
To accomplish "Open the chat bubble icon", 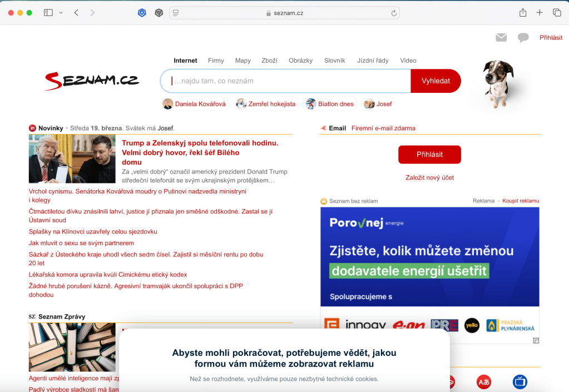I will pos(523,38).
